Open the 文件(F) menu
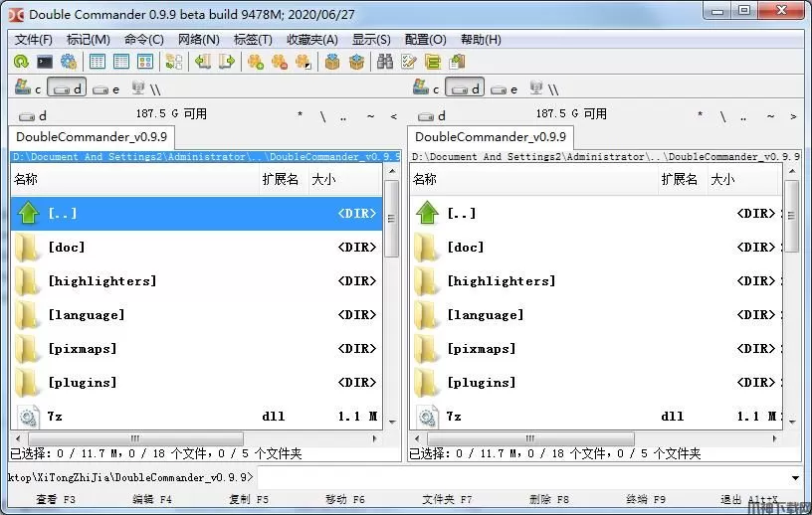Screen dimensions: 812x515 pyautogui.click(x=33, y=40)
